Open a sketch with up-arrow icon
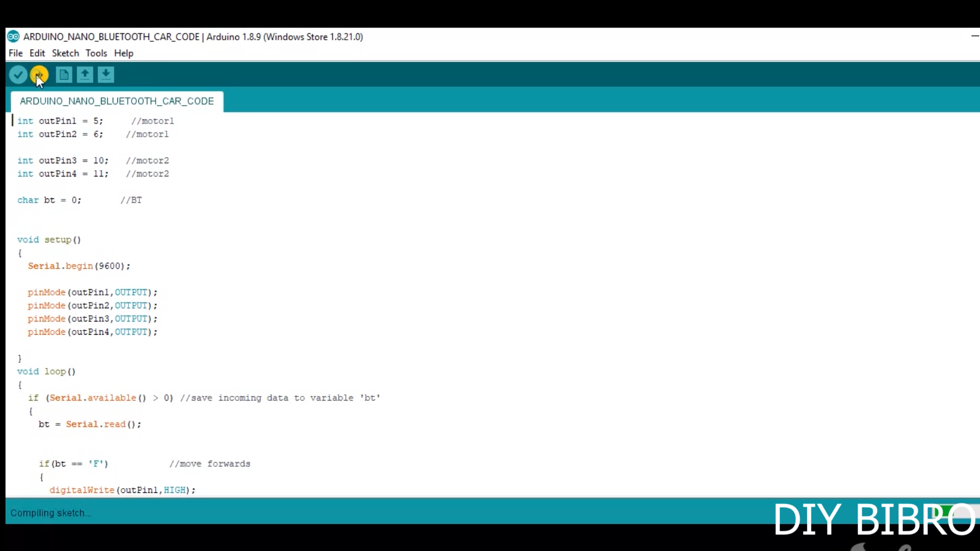The image size is (980, 551). tap(85, 75)
